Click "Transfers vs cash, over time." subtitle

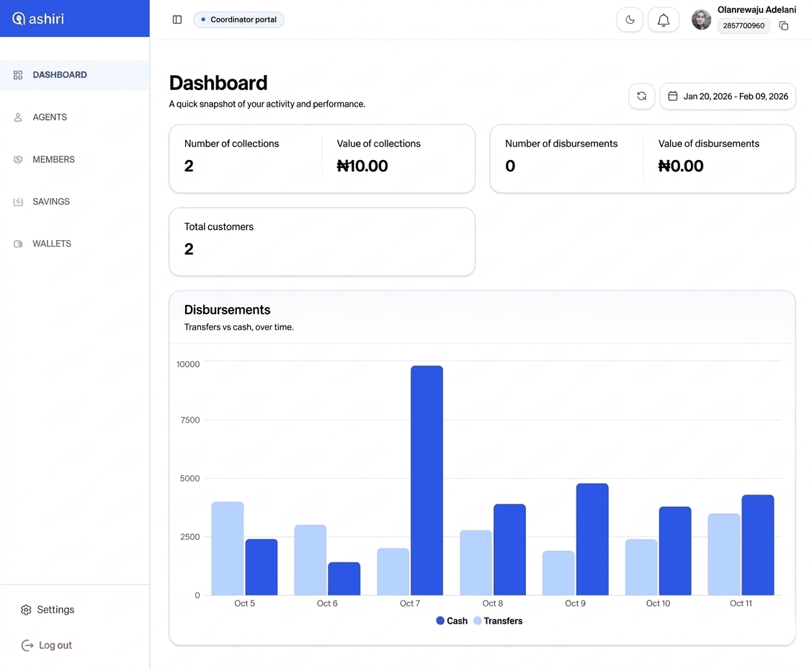pos(238,327)
